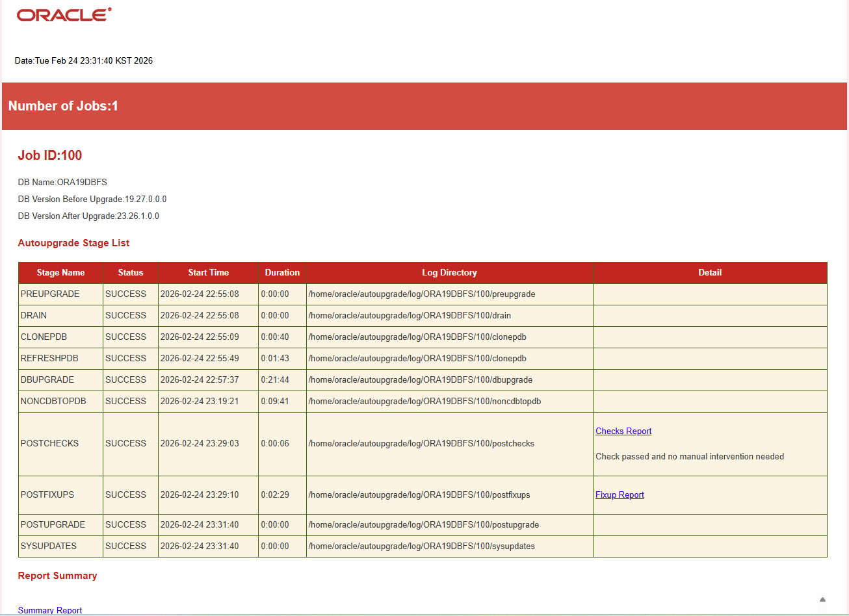Click the postchecks log directory path
849x616 pixels.
[x=421, y=444]
